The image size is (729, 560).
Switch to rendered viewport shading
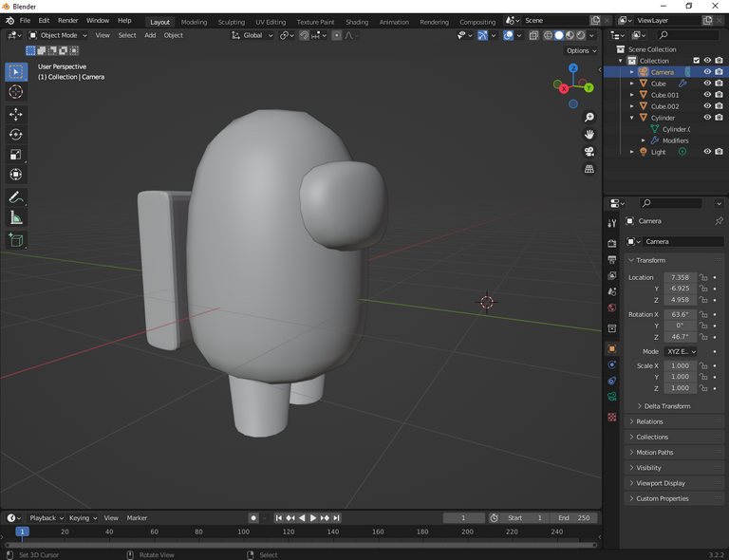(581, 35)
